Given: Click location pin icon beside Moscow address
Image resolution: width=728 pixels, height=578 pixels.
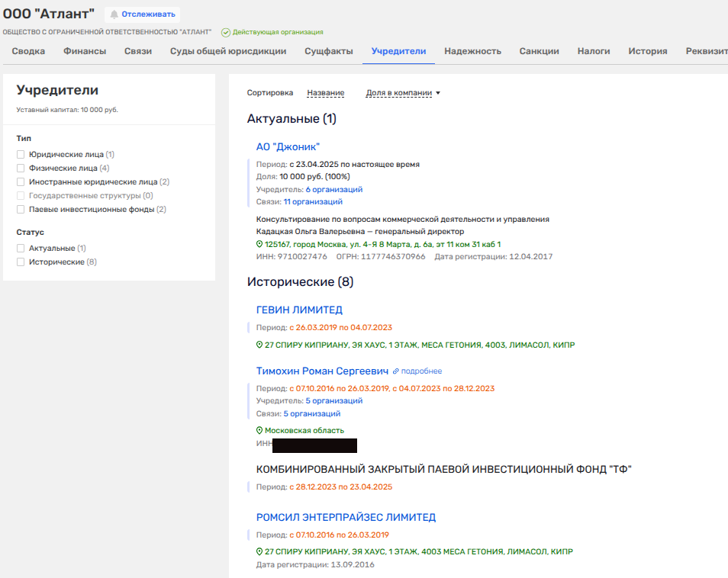Looking at the screenshot, I should pyautogui.click(x=259, y=244).
